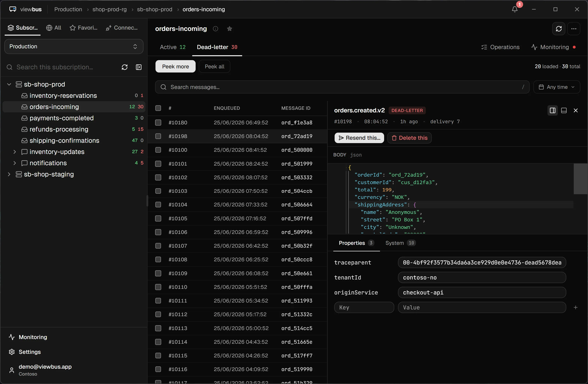The width and height of the screenshot is (588, 384).
Task: Select the shipping-confirmations queue
Action: (74, 140)
